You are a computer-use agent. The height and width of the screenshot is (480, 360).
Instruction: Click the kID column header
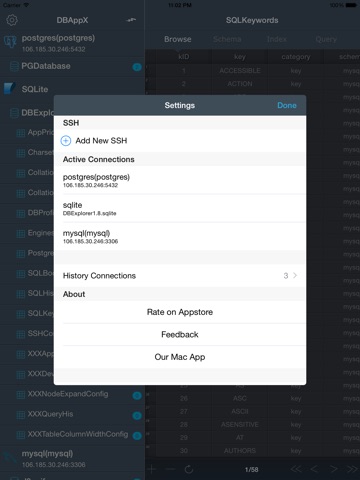click(184, 57)
